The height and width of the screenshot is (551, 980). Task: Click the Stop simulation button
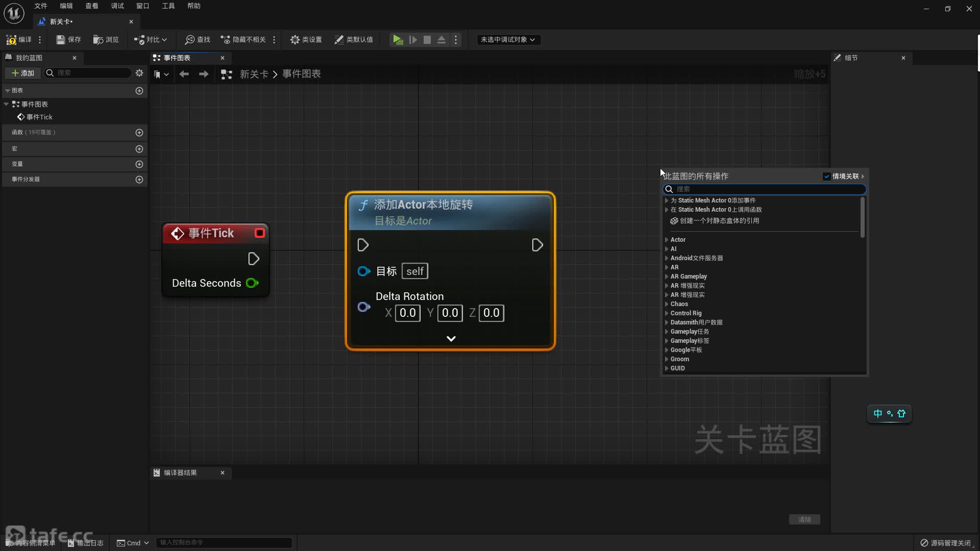pos(427,39)
